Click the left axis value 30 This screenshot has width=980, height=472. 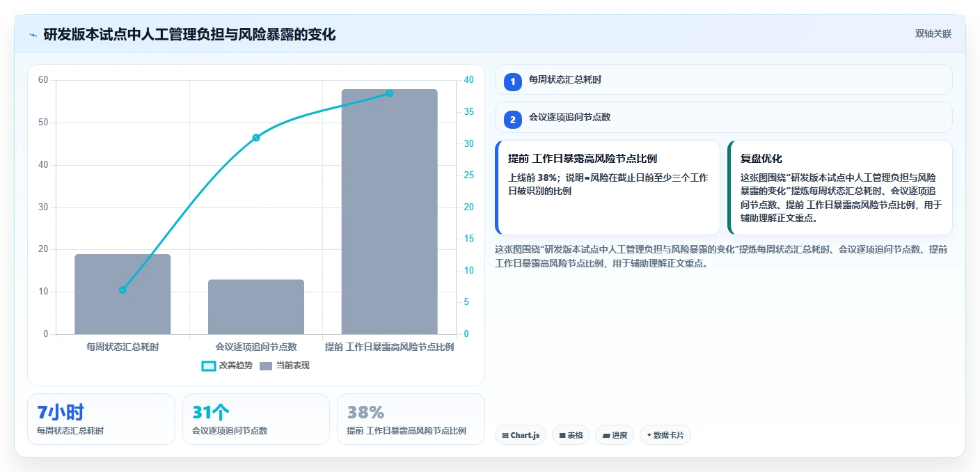[43, 207]
